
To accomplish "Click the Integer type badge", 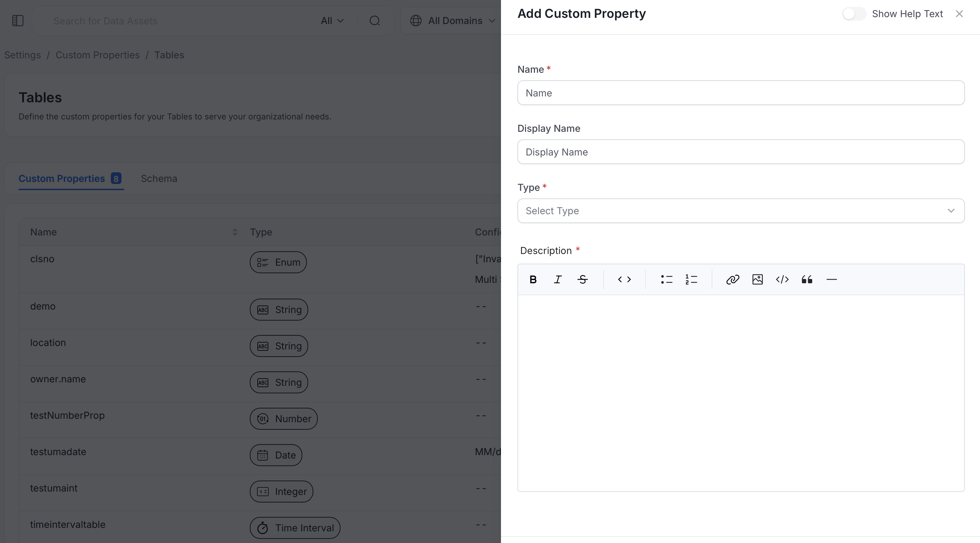I will coord(281,492).
